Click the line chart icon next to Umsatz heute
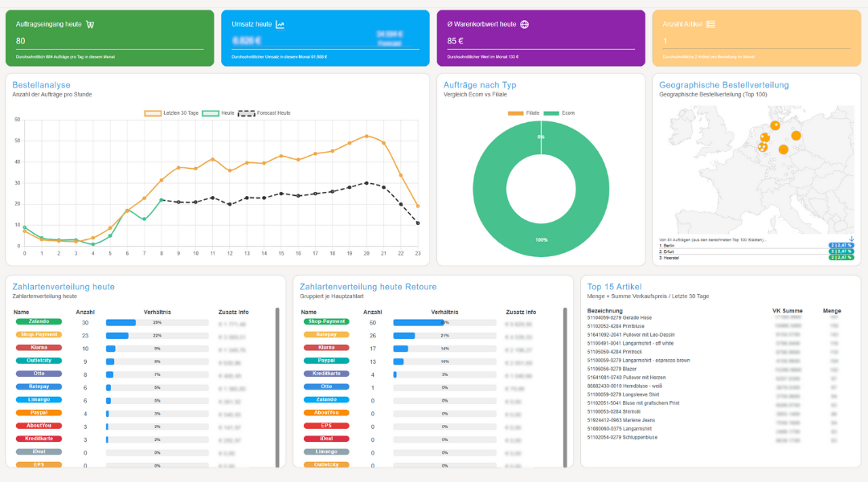Viewport: 868px width, 482px height. tap(280, 24)
